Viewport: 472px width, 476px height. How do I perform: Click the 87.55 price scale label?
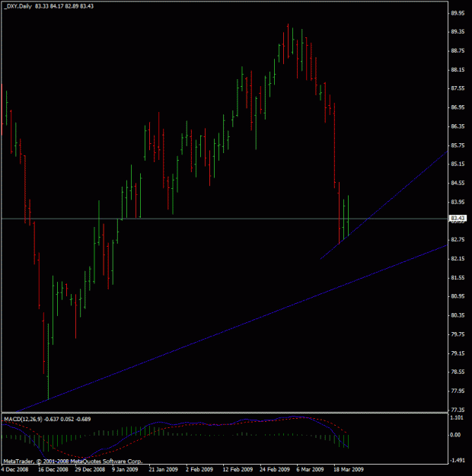[458, 88]
